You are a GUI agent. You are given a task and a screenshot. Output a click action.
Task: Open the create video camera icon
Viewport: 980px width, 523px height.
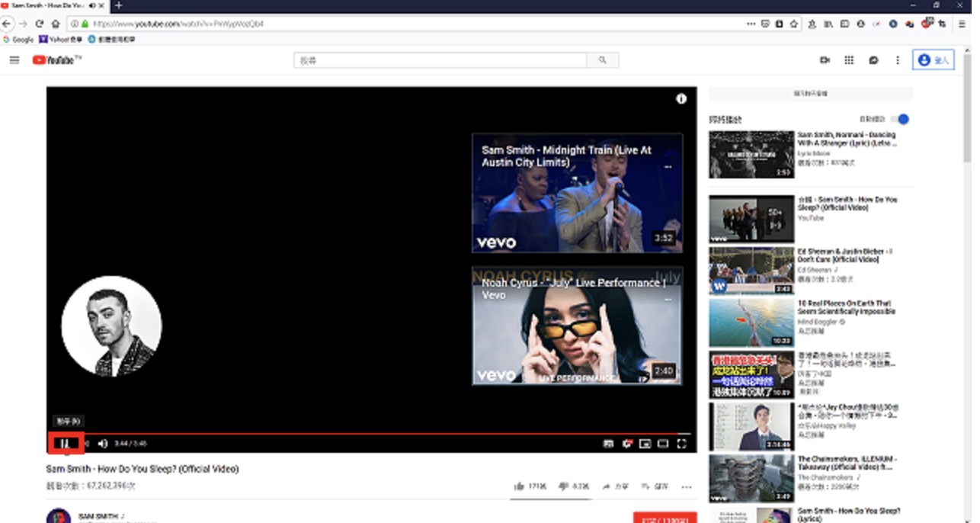tap(825, 60)
